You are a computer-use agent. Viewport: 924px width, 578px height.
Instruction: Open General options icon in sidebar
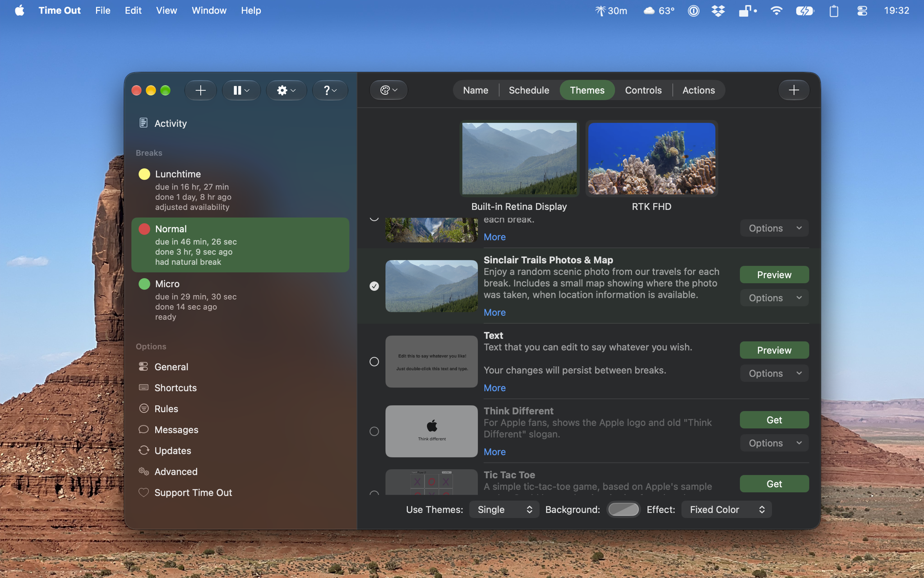[143, 367]
